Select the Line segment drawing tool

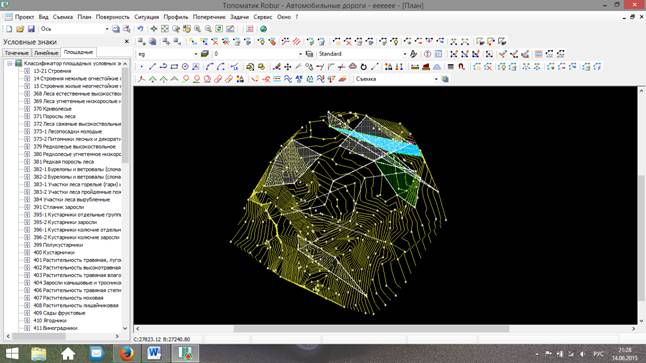coord(152,67)
